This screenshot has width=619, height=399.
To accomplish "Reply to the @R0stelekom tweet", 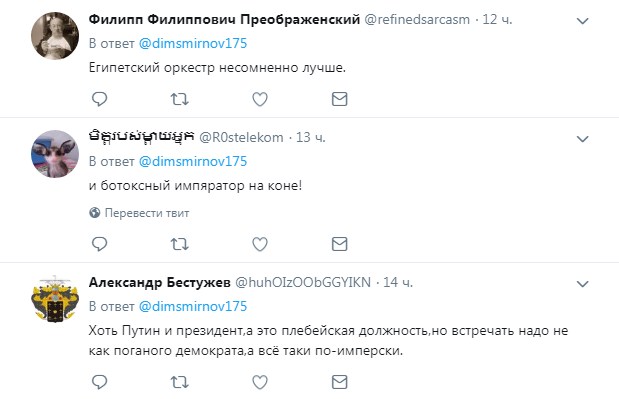I will coord(99,244).
